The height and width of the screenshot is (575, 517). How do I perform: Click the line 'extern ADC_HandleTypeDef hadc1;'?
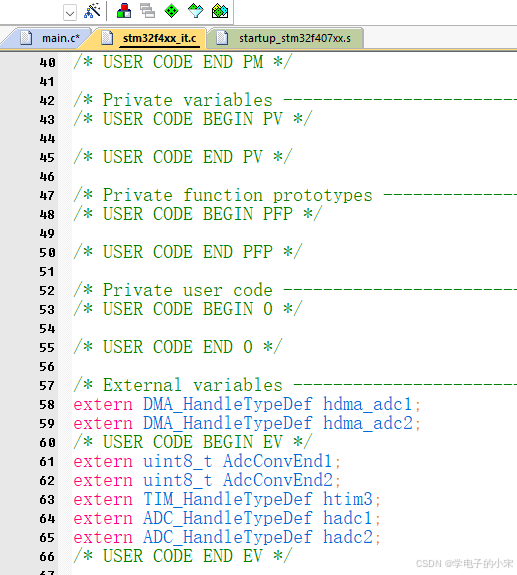click(227, 519)
